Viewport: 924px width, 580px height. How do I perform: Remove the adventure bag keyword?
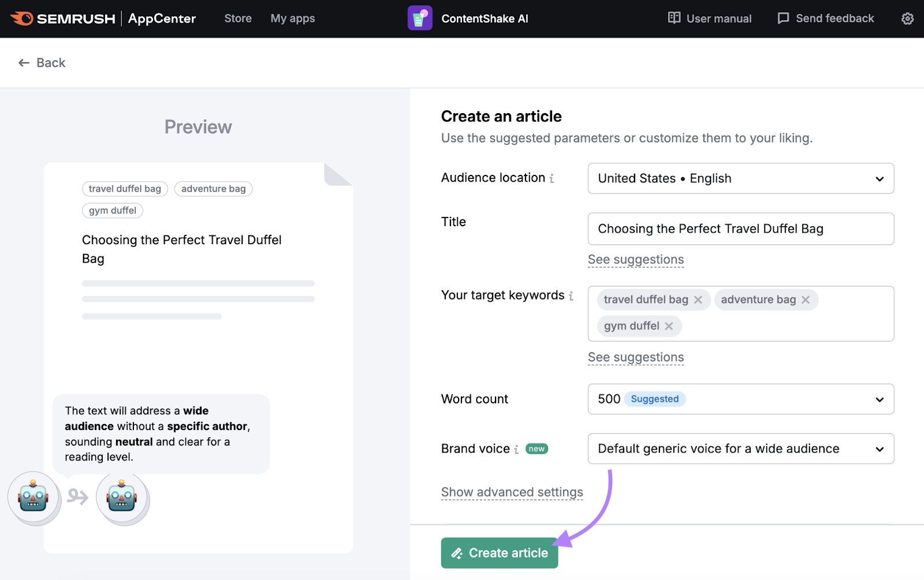pyautogui.click(x=806, y=300)
